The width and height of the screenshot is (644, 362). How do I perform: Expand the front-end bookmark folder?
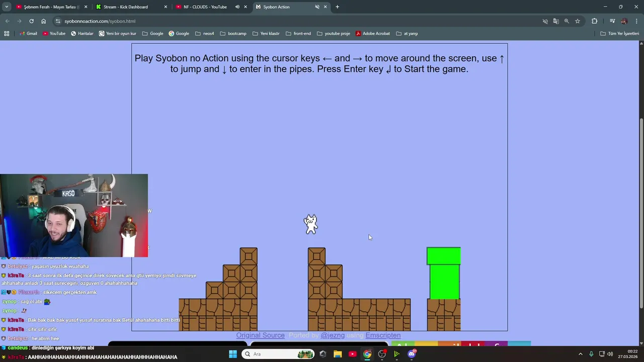[x=298, y=34]
